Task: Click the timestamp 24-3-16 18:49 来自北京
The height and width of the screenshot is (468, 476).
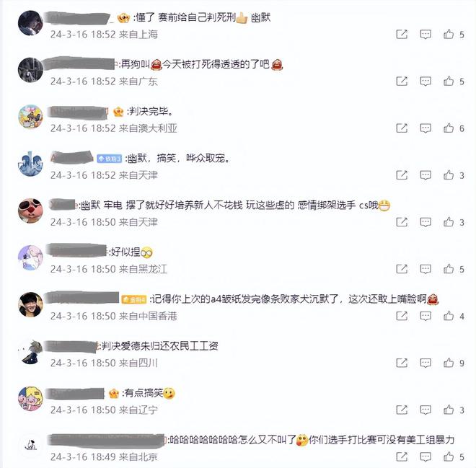Action: pyautogui.click(x=104, y=456)
